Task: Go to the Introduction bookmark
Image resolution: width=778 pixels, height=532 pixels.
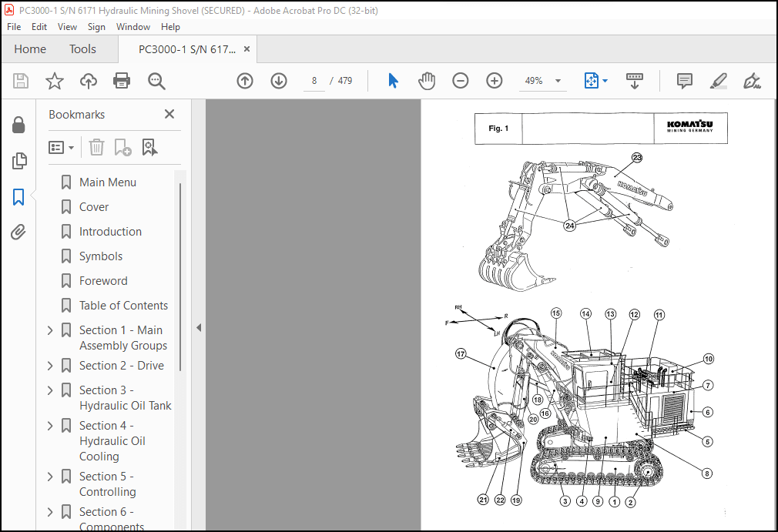Action: click(110, 231)
